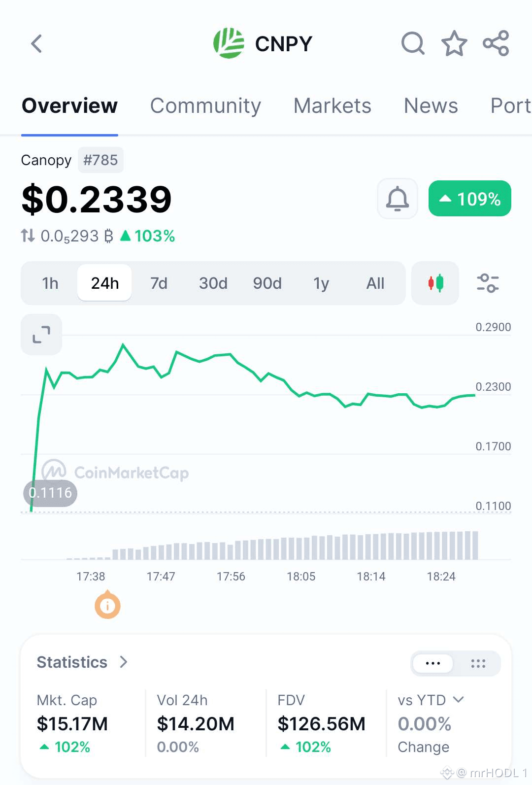This screenshot has width=532, height=785.
Task: Set a price alert with bell icon
Action: (x=398, y=199)
